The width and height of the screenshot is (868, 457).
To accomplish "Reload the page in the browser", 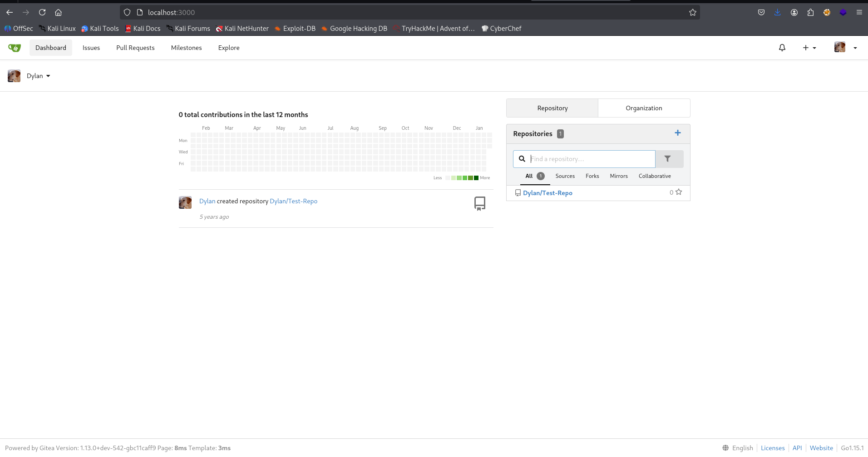I will [42, 12].
